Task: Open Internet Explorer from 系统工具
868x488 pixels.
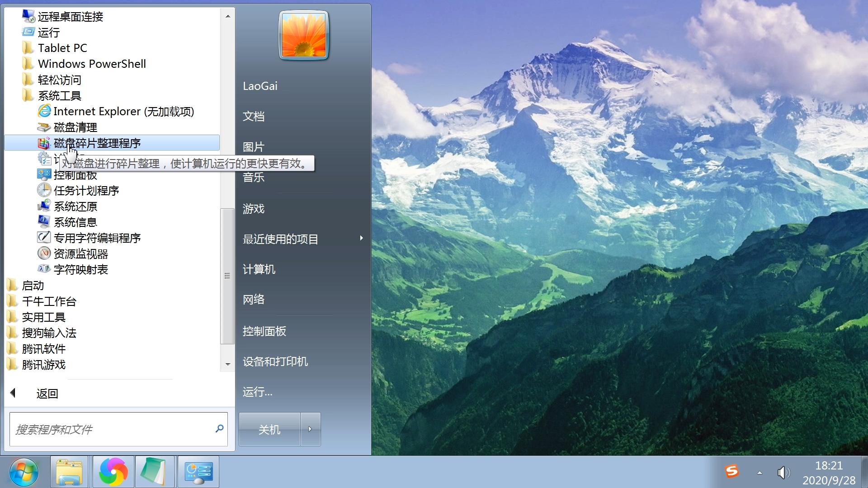Action: (123, 111)
